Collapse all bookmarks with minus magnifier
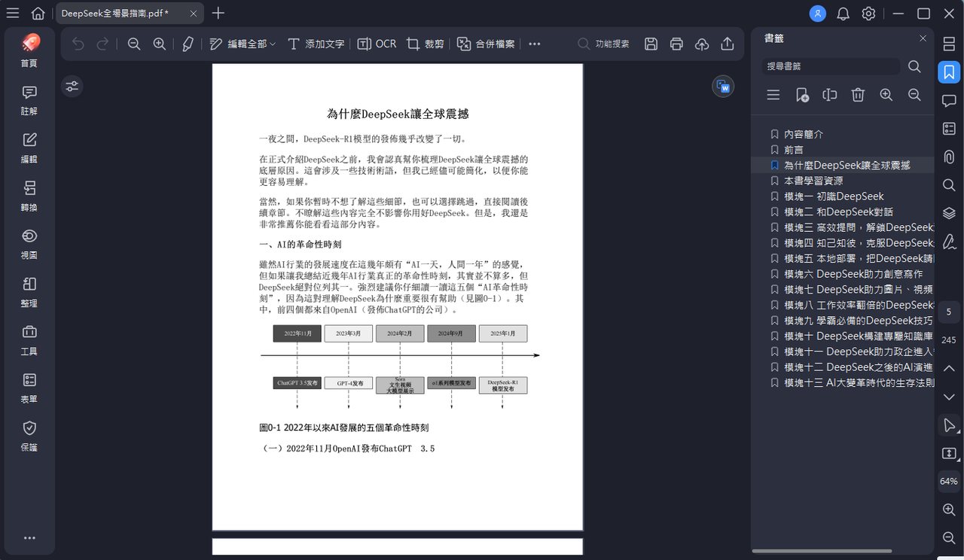Screen dimensions: 964x560 coord(914,95)
